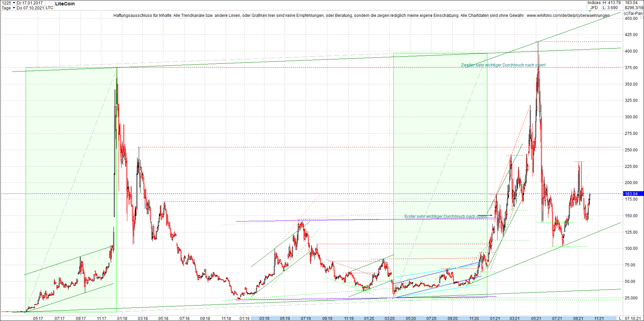The width and height of the screenshot is (644, 321).
Task: Click the wikifolio cyberwaehrungen URL
Action: click(x=568, y=16)
